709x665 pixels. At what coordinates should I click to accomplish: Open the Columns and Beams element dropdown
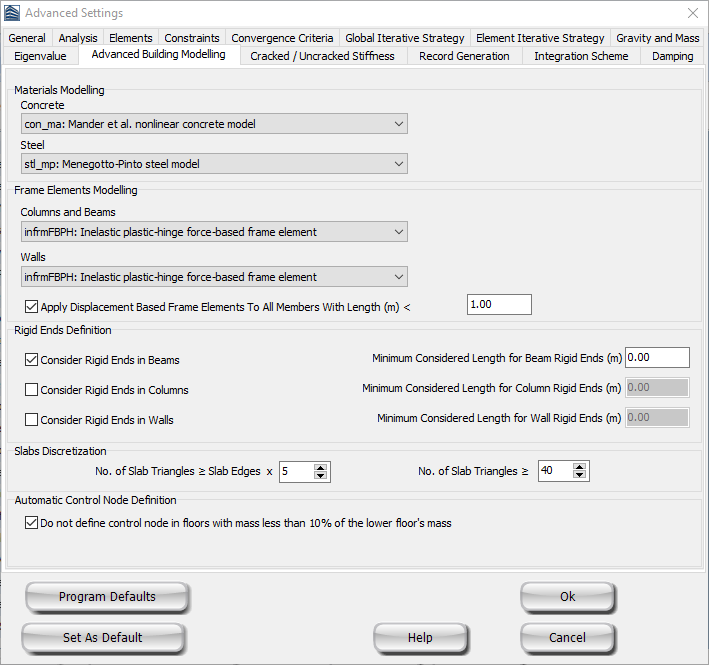point(213,232)
